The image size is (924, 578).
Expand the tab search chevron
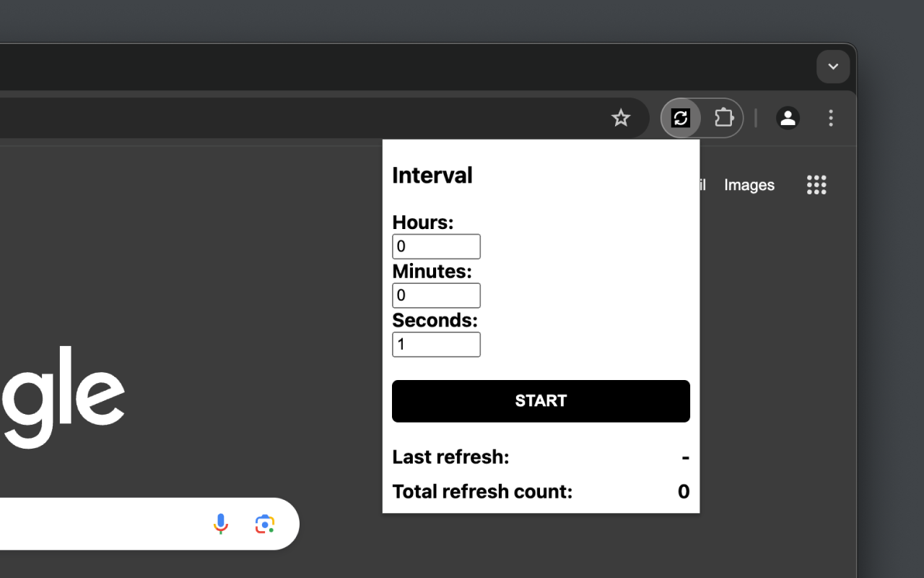coord(833,66)
